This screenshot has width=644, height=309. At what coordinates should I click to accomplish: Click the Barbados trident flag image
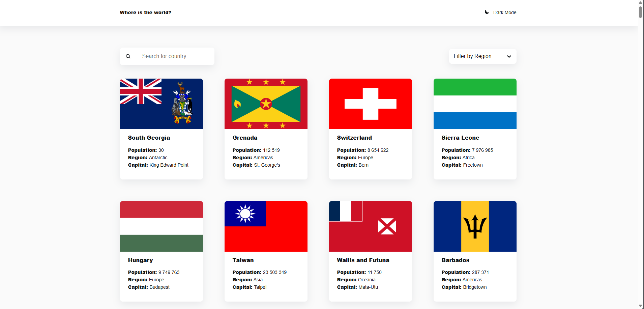coord(475,226)
